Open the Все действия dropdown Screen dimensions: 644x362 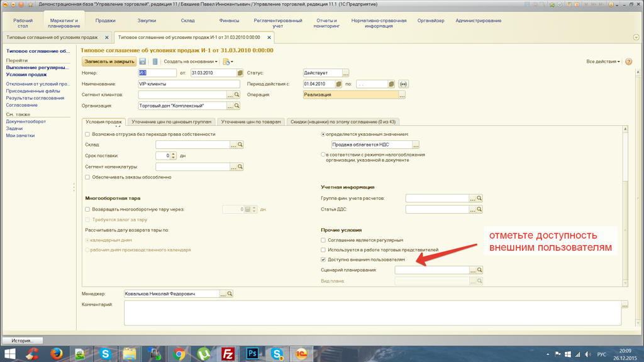pyautogui.click(x=603, y=62)
